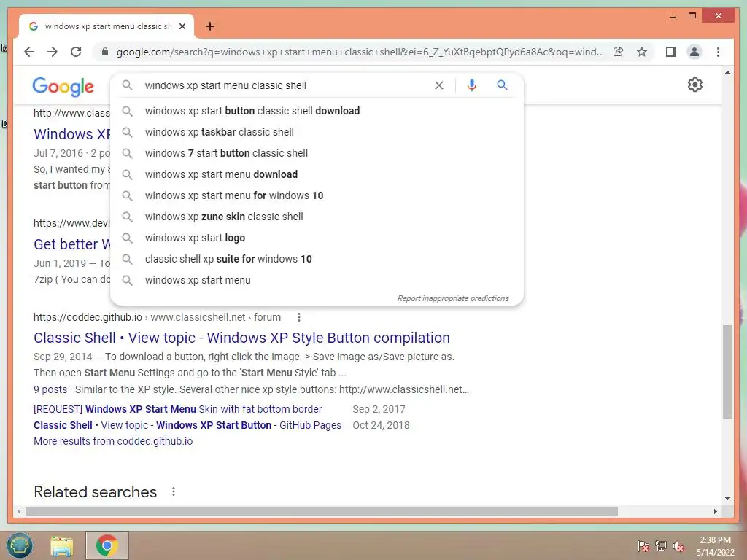Go to Google homepage via logo

(63, 86)
